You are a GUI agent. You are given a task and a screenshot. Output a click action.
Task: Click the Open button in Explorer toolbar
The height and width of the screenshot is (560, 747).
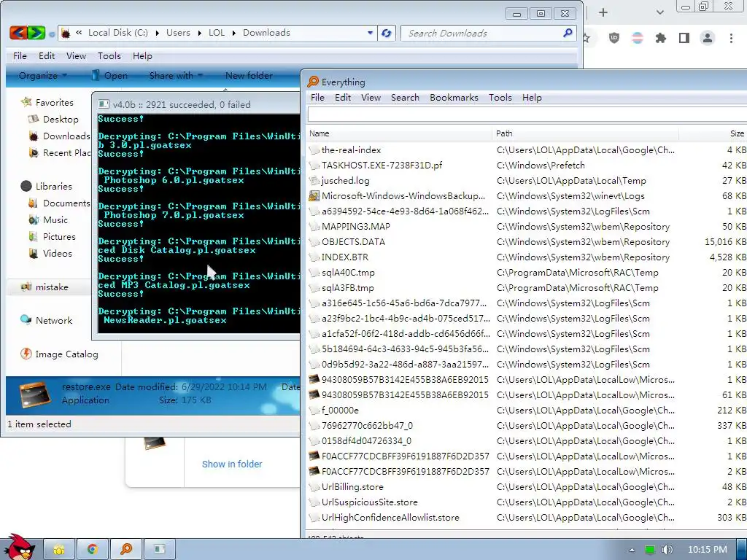click(x=109, y=76)
